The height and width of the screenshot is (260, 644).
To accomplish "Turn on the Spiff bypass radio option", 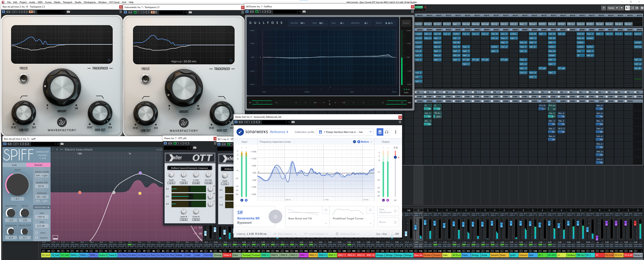I will (x=37, y=238).
